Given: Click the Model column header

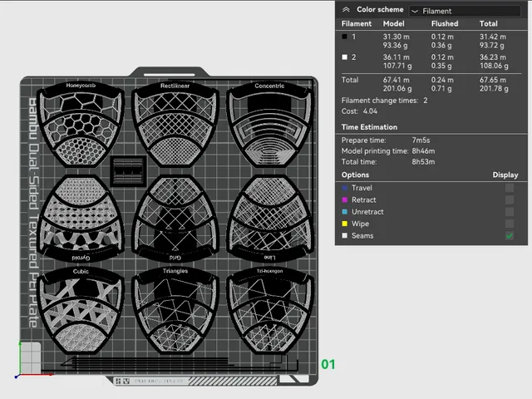Looking at the screenshot, I should point(393,24).
